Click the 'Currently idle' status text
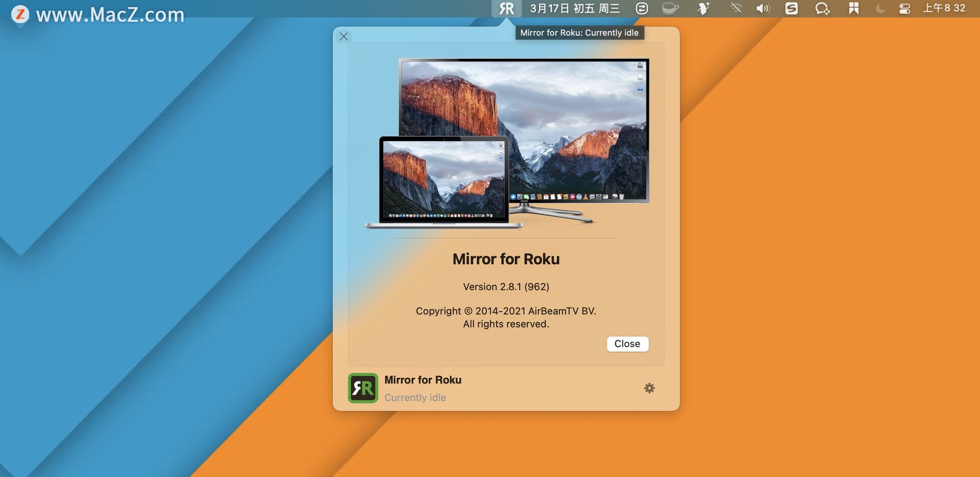The image size is (980, 477). [x=415, y=397]
